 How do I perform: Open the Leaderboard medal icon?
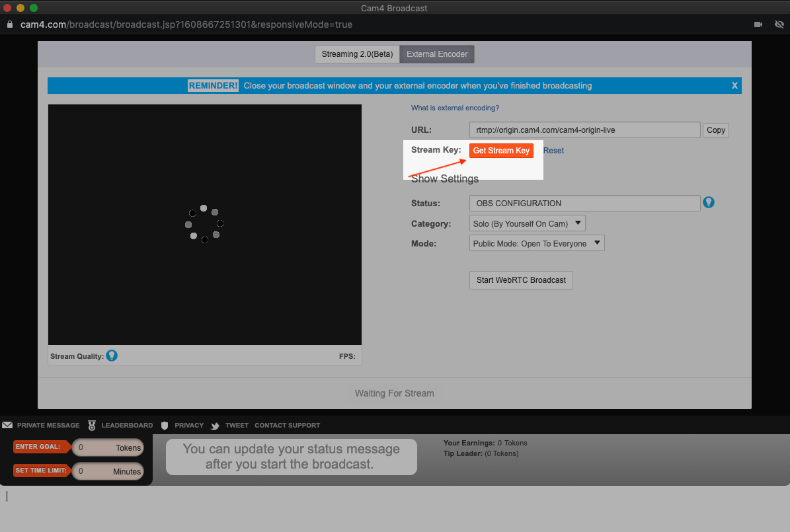92,426
